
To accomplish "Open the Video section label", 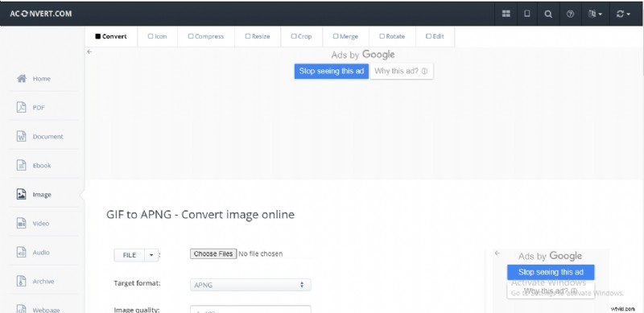I will [41, 224].
